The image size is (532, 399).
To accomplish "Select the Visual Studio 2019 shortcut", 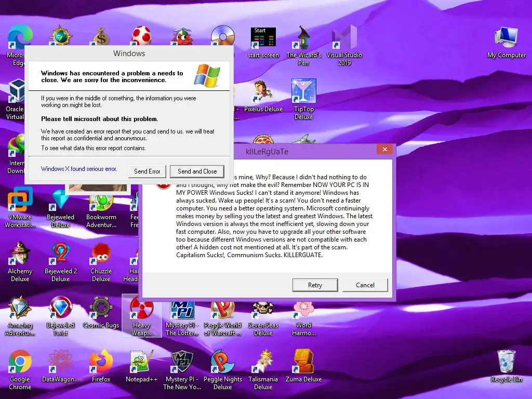I will (344, 46).
